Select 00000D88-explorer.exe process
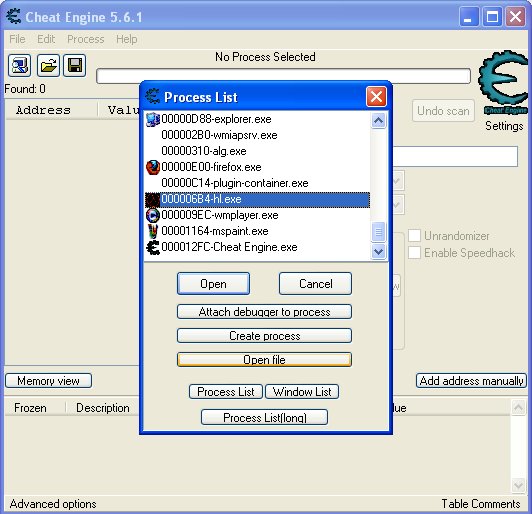The height and width of the screenshot is (514, 532). tap(257, 119)
